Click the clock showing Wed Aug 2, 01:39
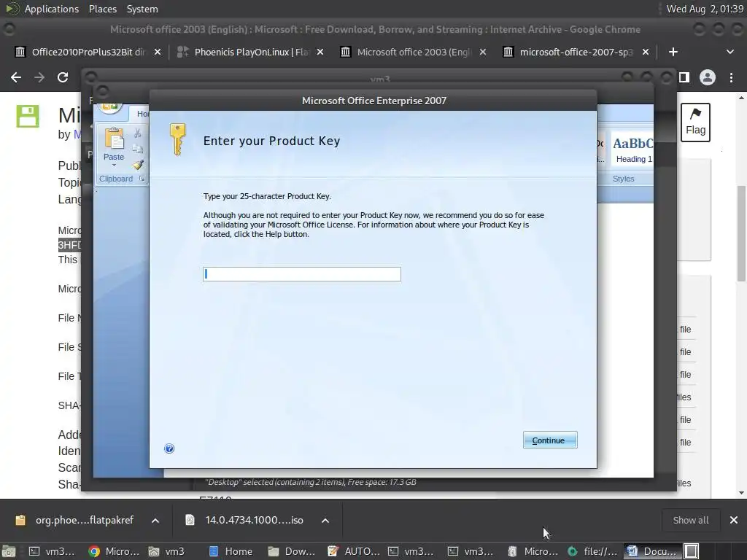 click(705, 9)
